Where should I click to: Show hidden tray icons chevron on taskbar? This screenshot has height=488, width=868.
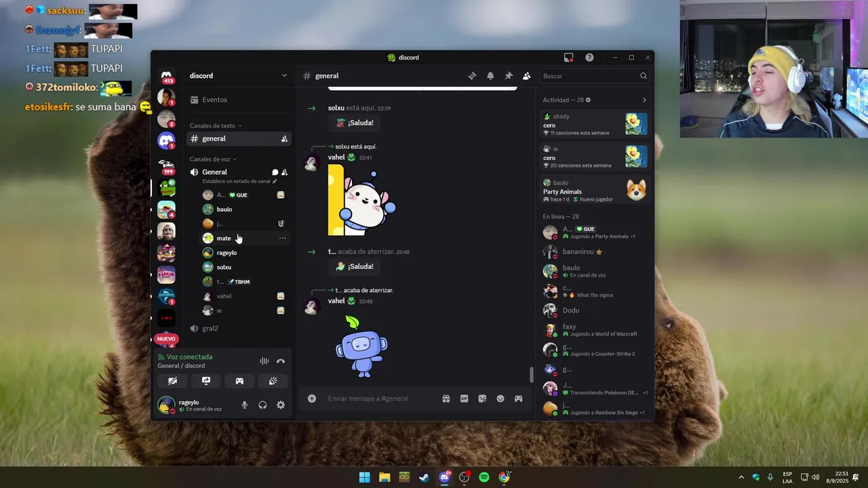click(x=741, y=477)
